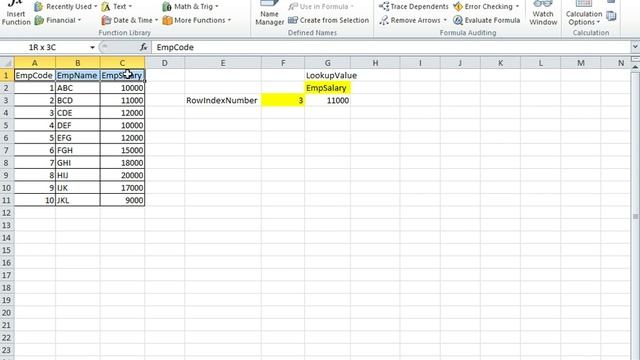
Task: Click the Financial functions book icon
Action: point(39,20)
